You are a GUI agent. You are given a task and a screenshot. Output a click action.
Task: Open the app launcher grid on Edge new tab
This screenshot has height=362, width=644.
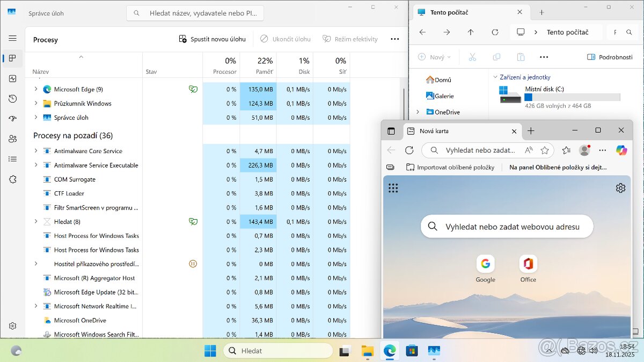394,187
